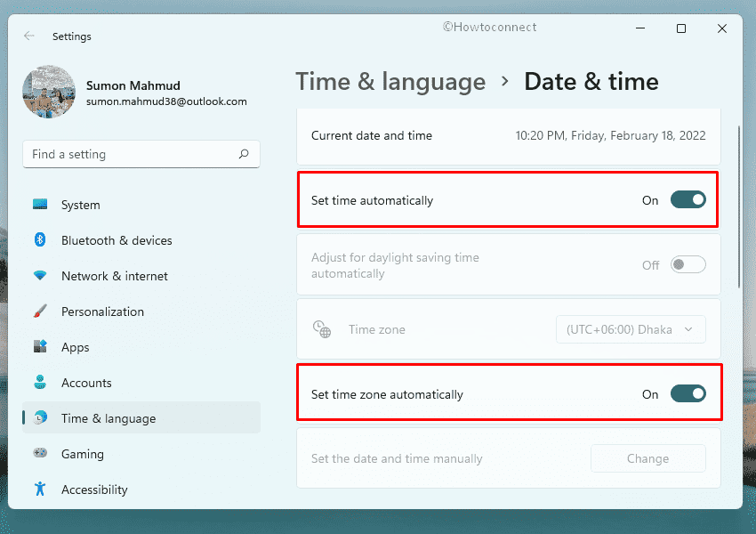Click the Personalization paintbrush icon

point(40,311)
